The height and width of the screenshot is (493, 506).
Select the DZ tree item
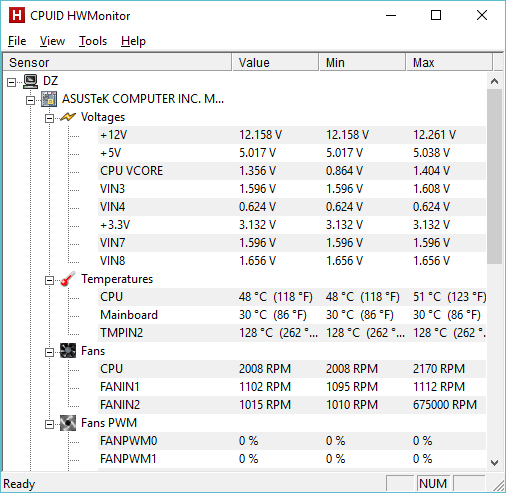click(51, 81)
